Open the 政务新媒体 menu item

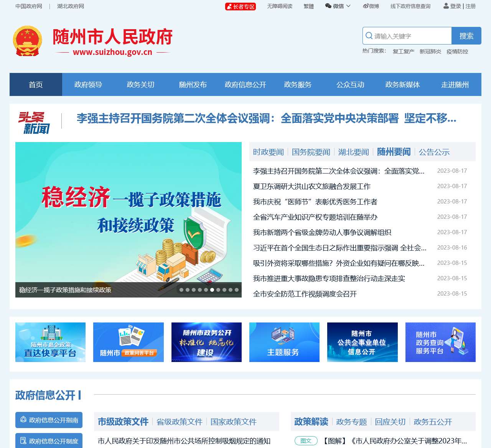(x=403, y=84)
